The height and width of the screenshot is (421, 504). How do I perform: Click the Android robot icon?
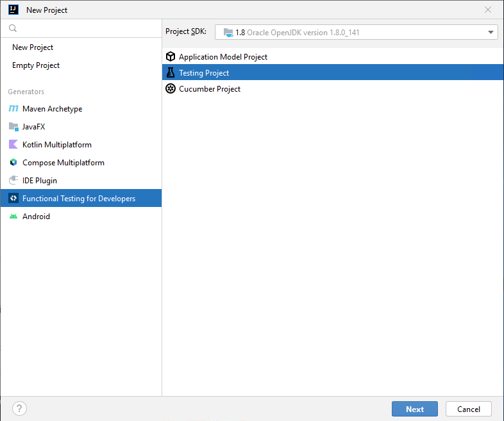(13, 217)
